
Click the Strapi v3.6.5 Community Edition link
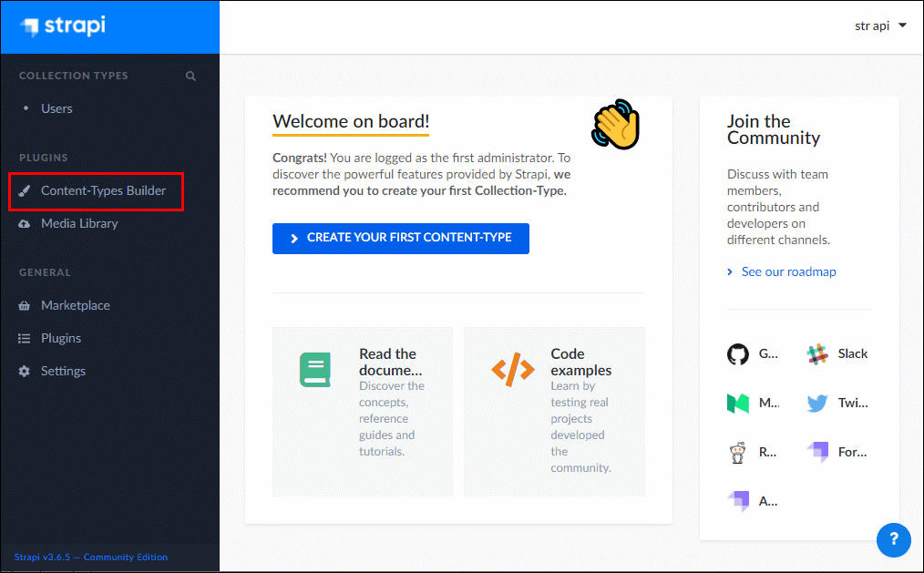click(x=91, y=558)
